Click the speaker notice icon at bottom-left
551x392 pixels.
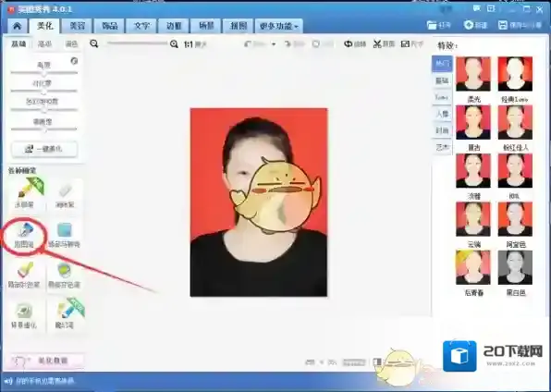pos(8,381)
